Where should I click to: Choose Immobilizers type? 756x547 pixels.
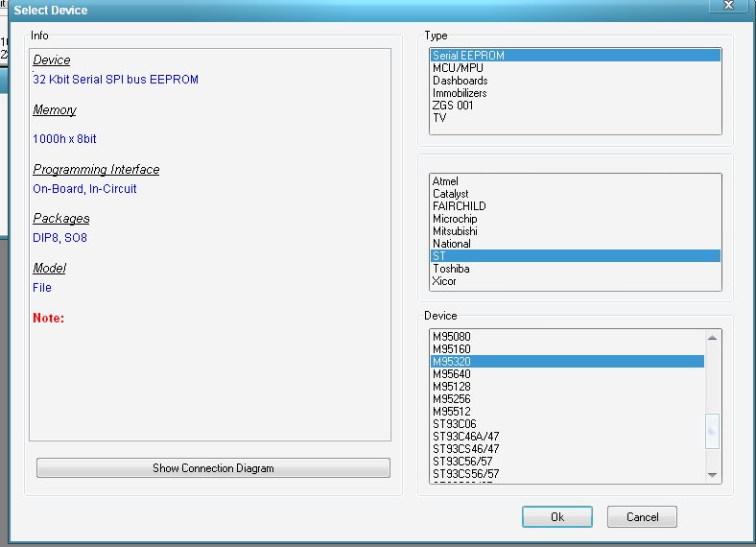pyautogui.click(x=576, y=93)
